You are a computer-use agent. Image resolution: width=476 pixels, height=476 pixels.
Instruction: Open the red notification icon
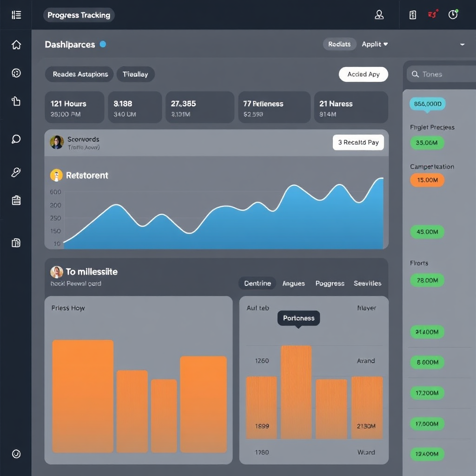coord(433,15)
